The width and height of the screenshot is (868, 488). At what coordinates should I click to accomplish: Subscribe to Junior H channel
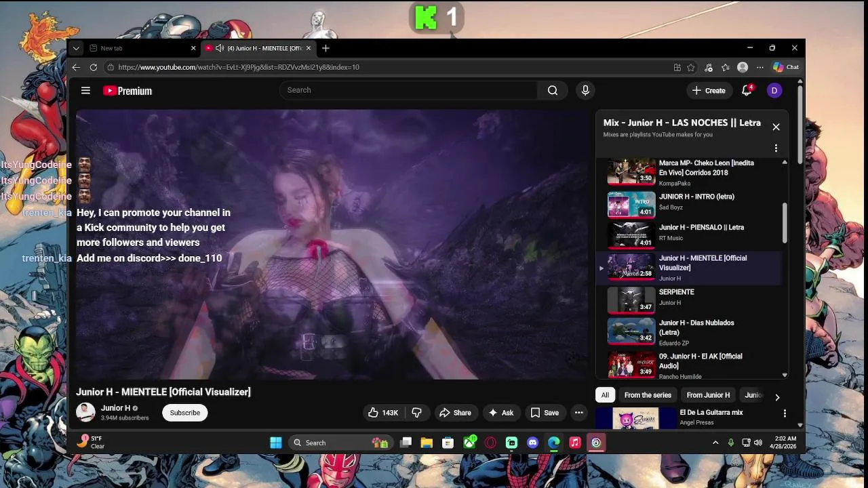click(185, 413)
